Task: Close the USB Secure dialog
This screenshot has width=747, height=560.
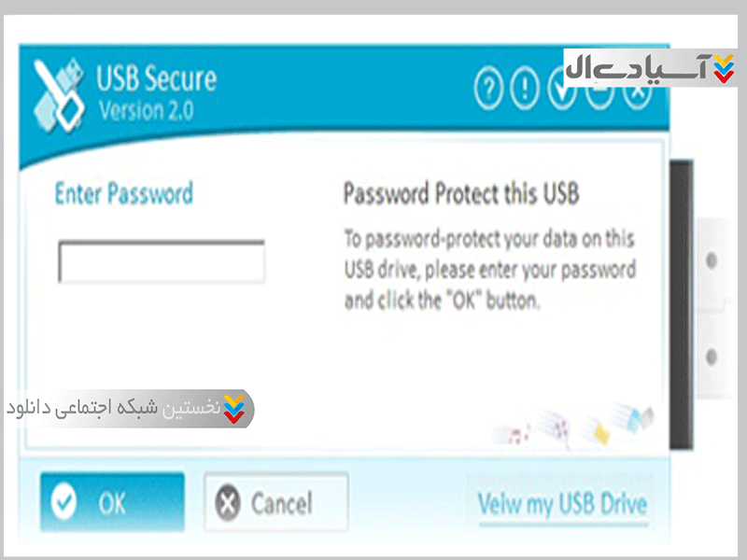Action: (636, 92)
